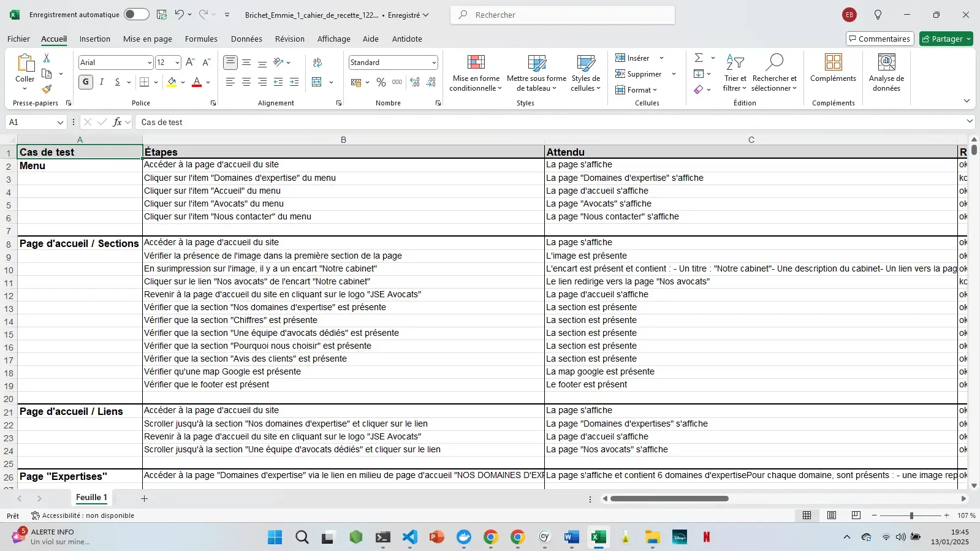
Task: Collapse the ribbon with the chevron
Action: 967,101
